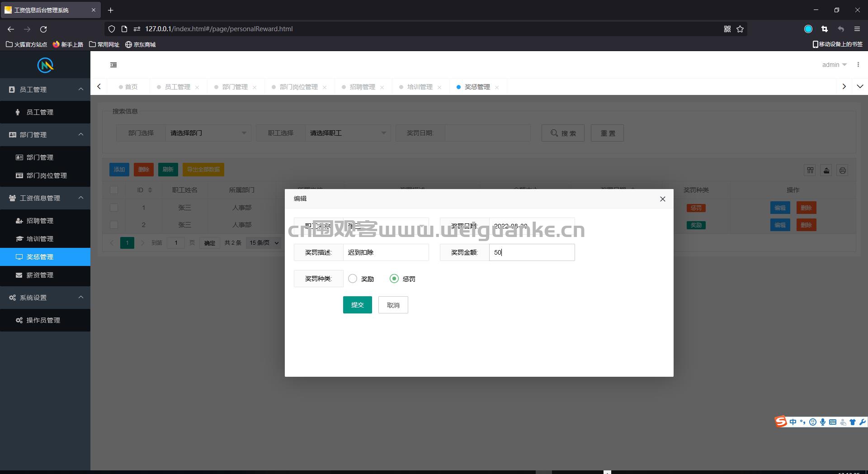868x474 pixels.
Task: Click the column filter icon above table
Action: [x=810, y=171]
